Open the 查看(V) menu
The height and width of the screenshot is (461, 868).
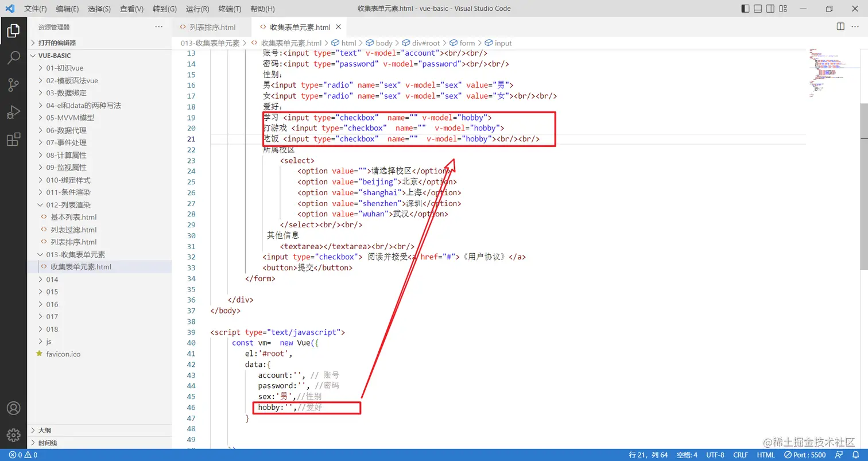coord(132,9)
